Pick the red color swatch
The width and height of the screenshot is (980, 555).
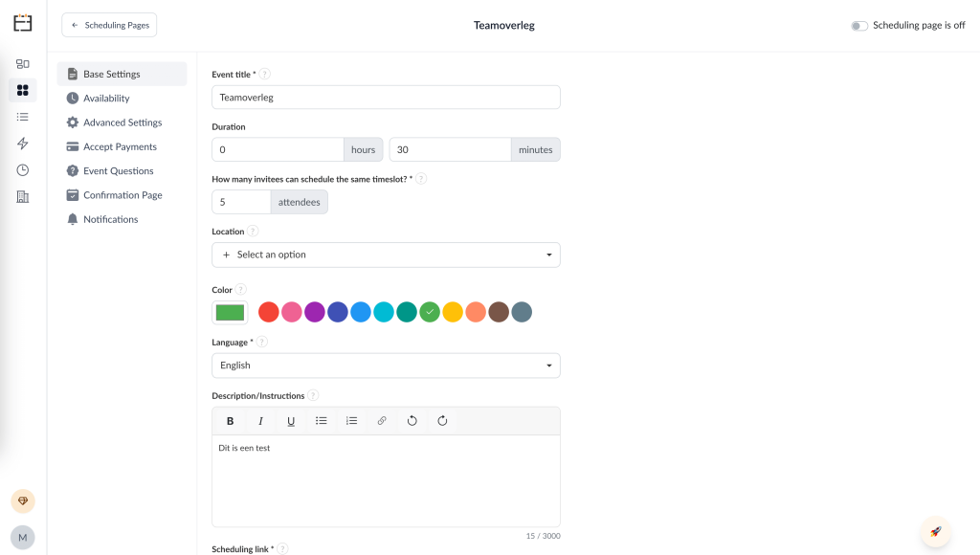pyautogui.click(x=269, y=312)
